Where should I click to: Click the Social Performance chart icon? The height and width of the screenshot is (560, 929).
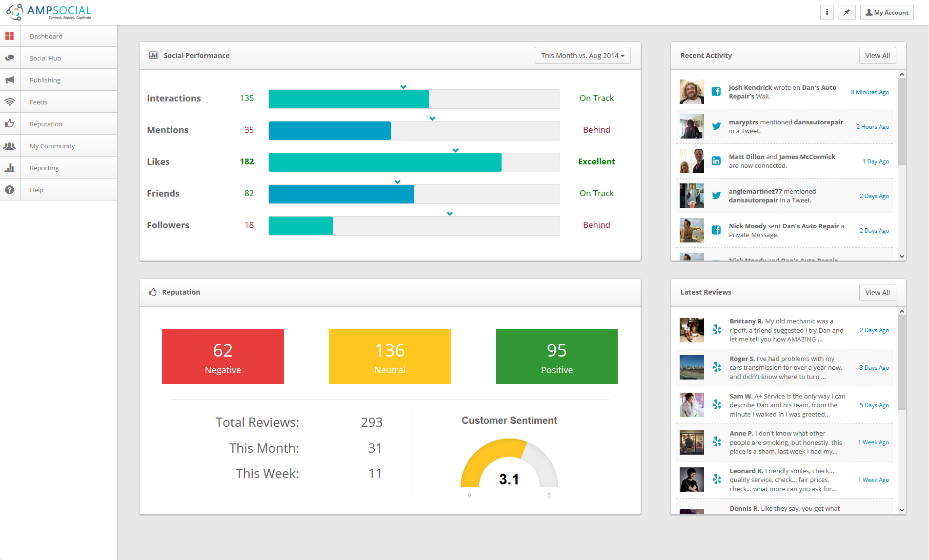[154, 55]
